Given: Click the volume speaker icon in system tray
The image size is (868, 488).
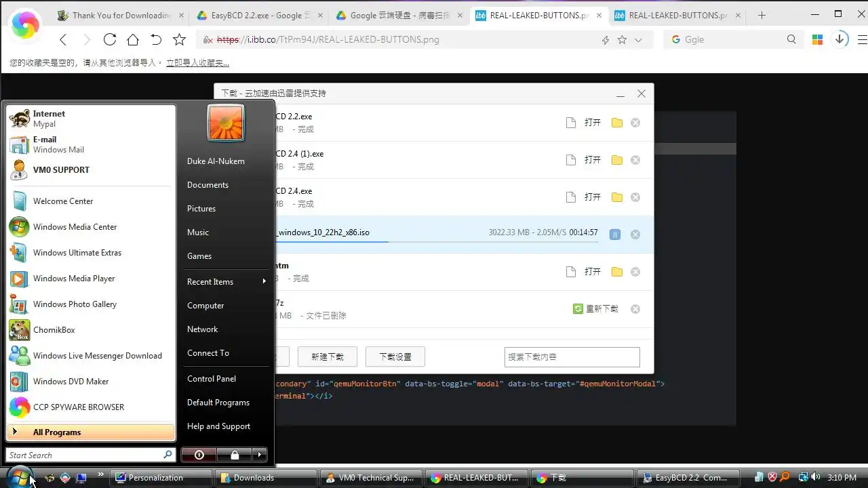Looking at the screenshot, I should (815, 477).
